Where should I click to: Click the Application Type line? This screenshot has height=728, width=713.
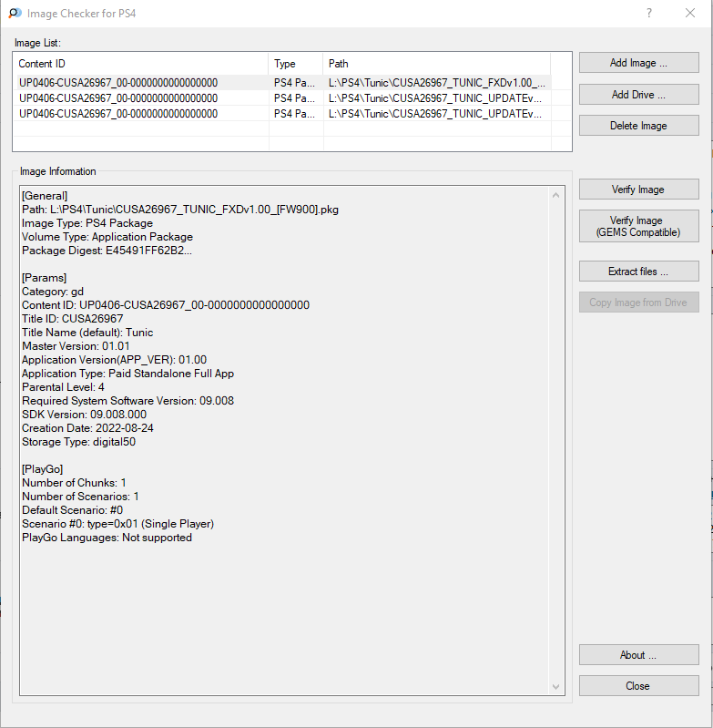tap(127, 374)
